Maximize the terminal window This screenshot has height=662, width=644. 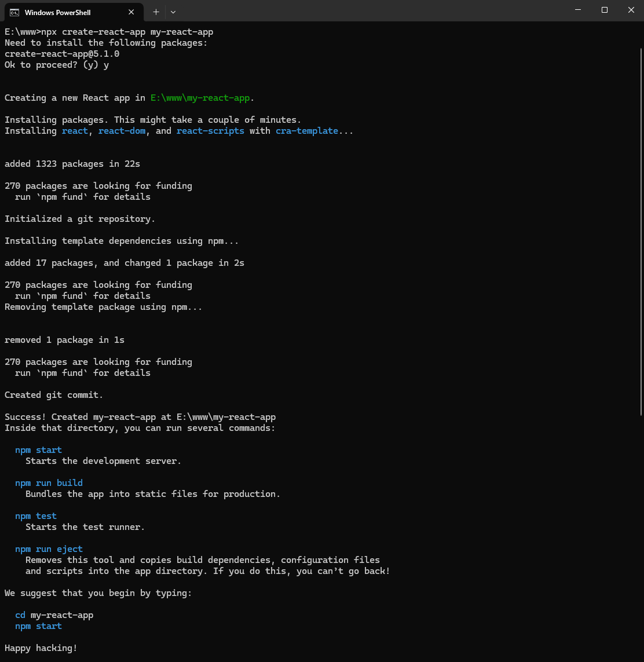604,10
